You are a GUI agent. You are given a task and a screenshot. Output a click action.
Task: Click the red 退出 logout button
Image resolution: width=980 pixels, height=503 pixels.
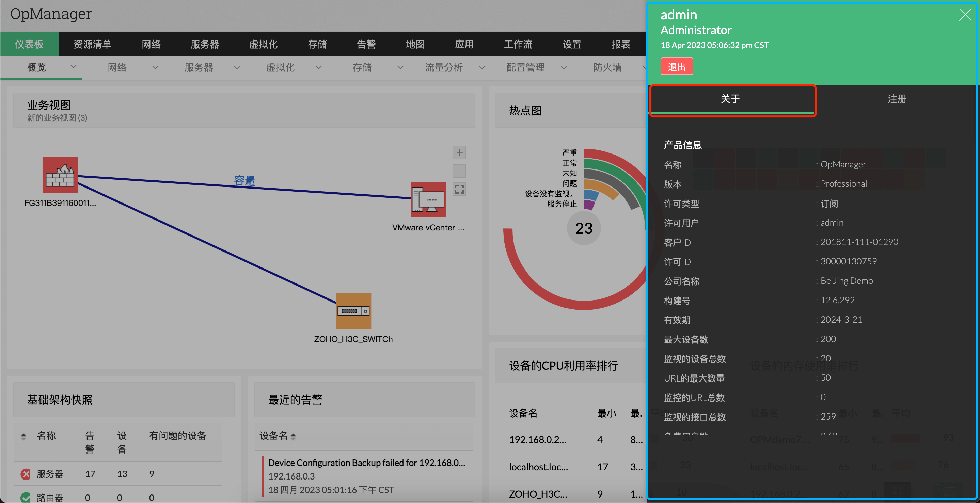tap(676, 67)
